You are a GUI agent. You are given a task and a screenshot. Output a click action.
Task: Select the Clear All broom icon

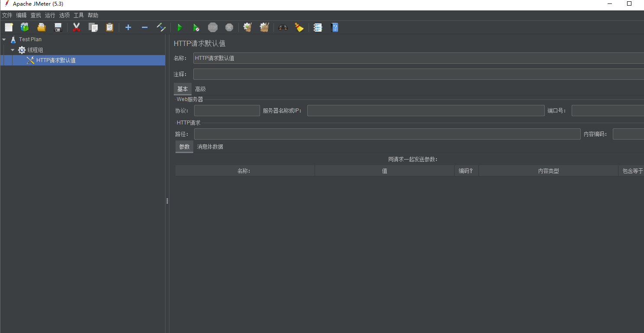click(x=264, y=27)
